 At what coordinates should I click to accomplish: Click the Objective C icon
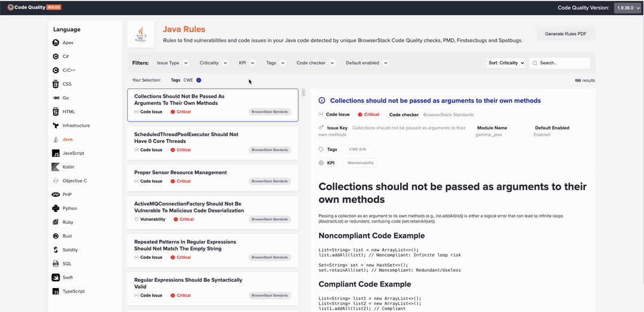(x=55, y=180)
